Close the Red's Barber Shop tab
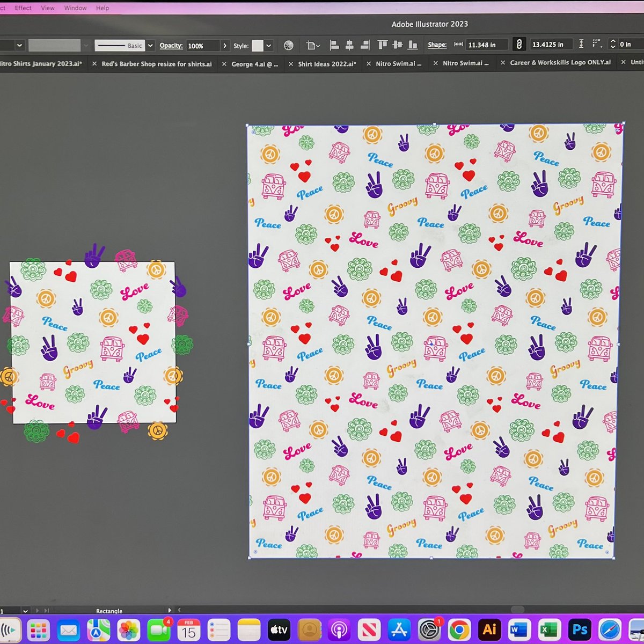 [94, 63]
